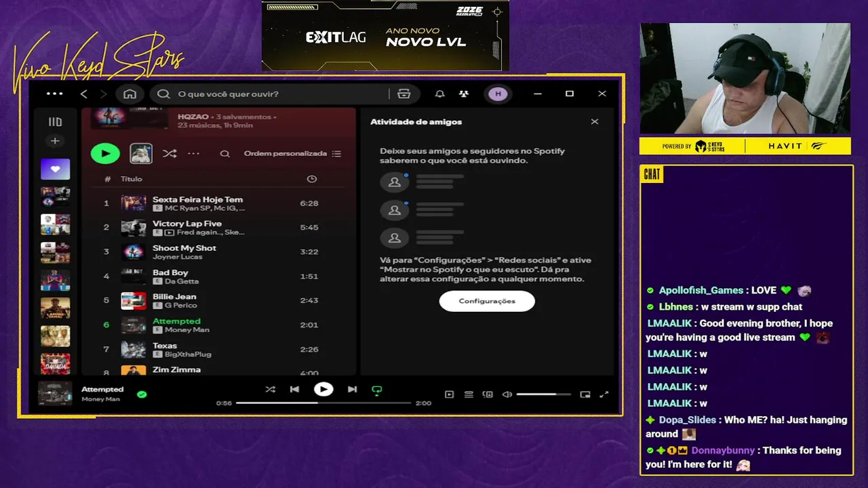Go back with the left arrow
Screen dimensions: 868x488
click(84, 94)
